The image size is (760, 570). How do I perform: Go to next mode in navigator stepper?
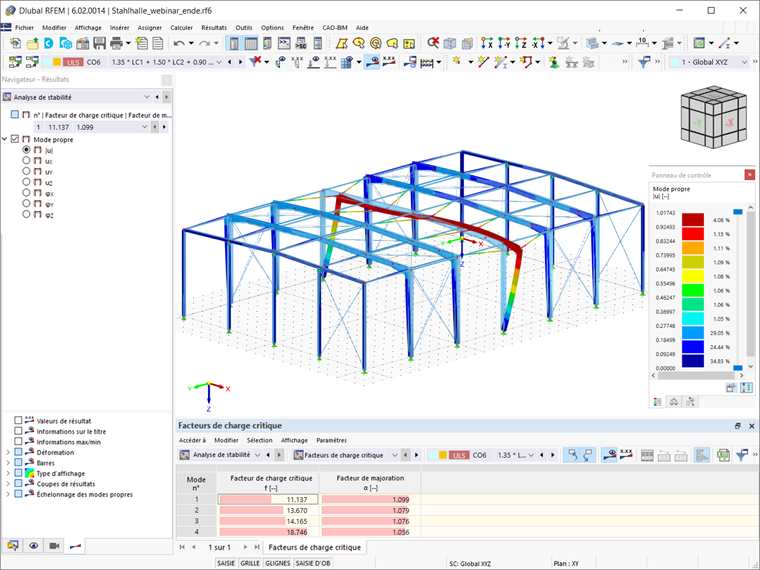pos(164,127)
